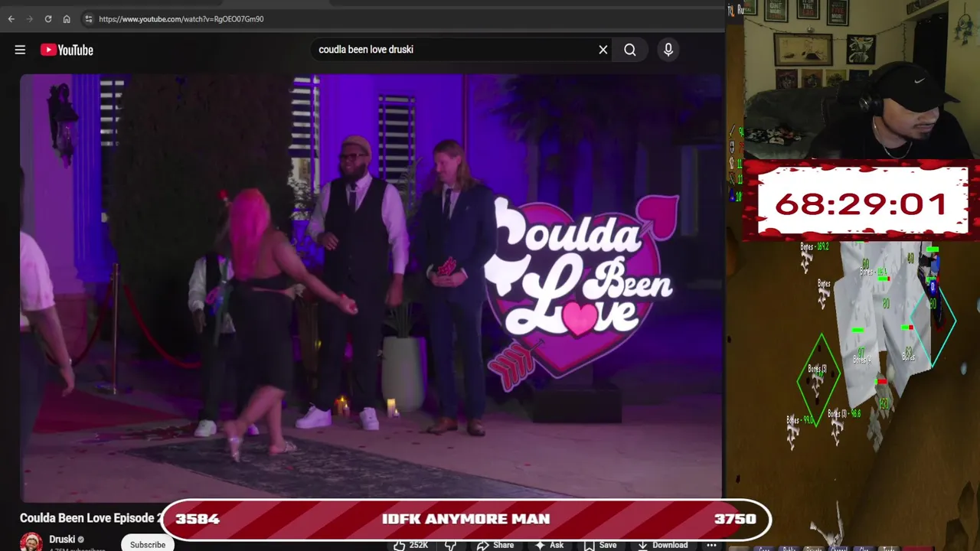Click the 3750 goal value

click(735, 519)
